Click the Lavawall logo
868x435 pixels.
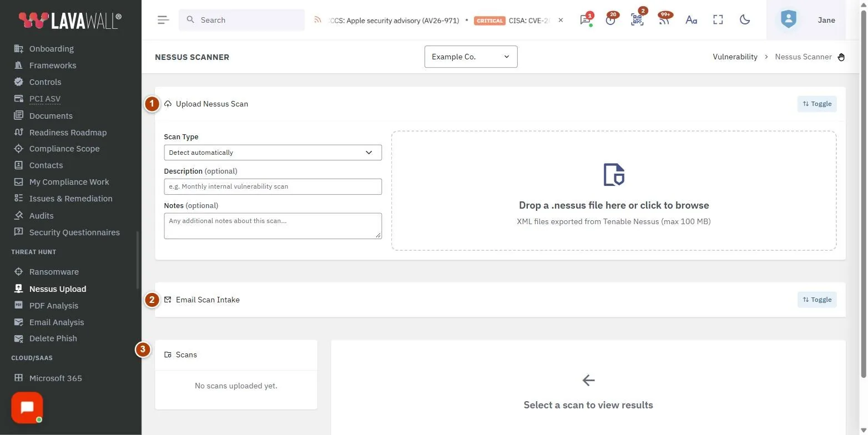(70, 20)
